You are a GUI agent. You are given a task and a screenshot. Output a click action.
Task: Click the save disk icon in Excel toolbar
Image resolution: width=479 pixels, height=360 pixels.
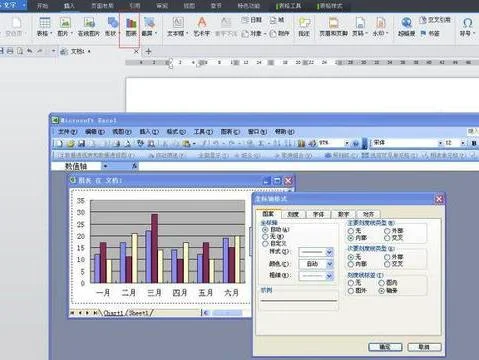tap(81, 143)
